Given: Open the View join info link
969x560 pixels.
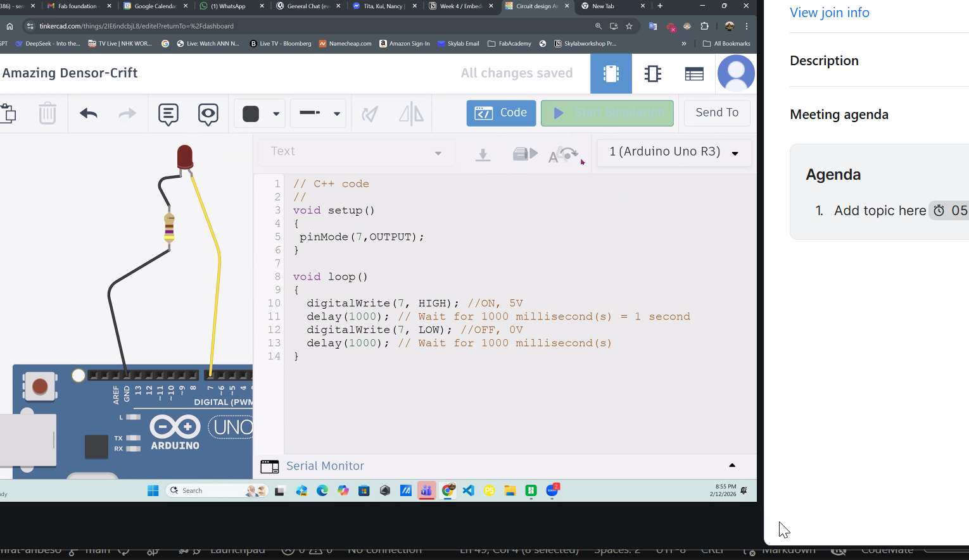Looking at the screenshot, I should tap(829, 13).
